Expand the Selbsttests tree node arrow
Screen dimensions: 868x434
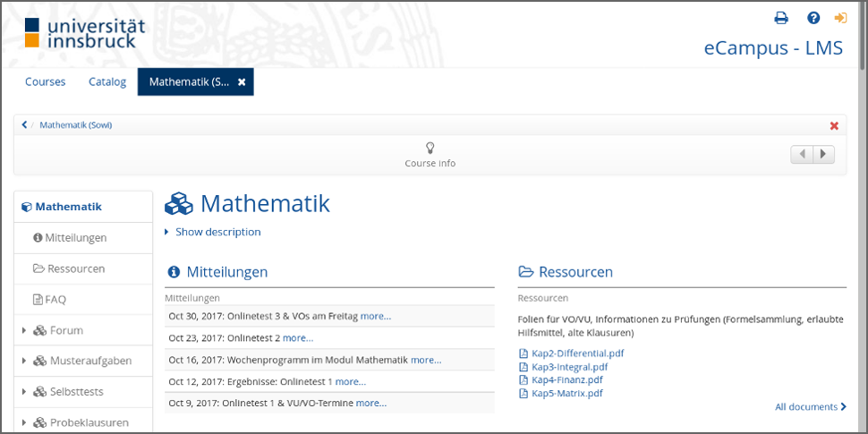point(24,392)
